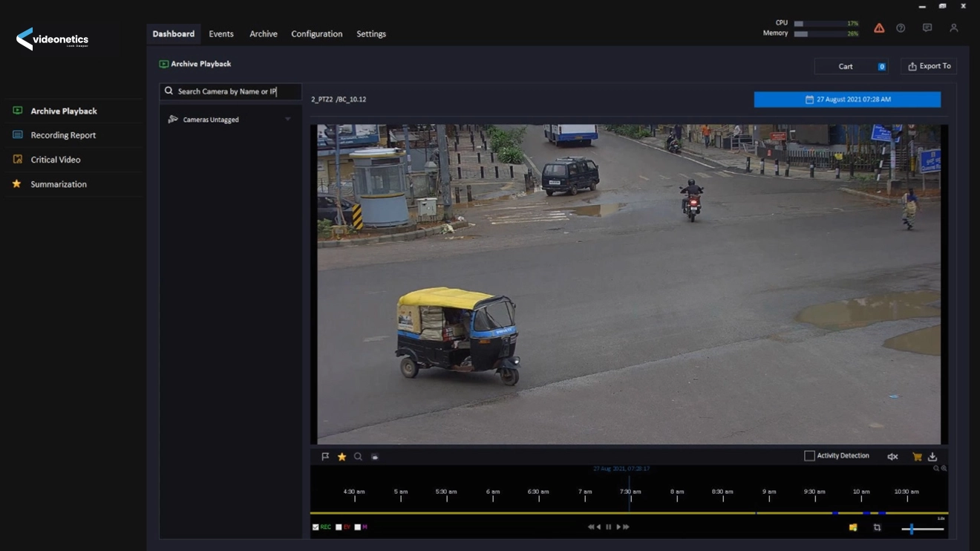Screen dimensions: 980x551
Task: Open the Cart button
Action: click(x=851, y=66)
